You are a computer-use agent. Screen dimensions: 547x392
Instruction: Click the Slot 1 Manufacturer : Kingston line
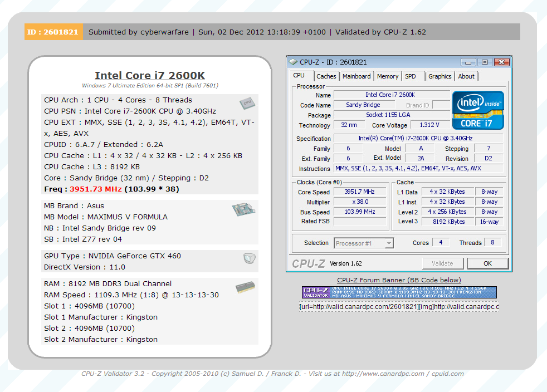click(101, 317)
